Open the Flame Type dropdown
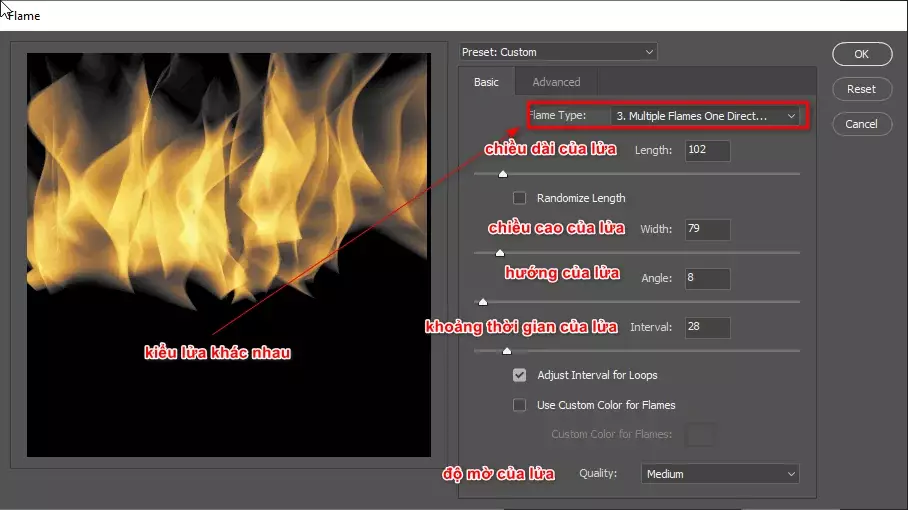This screenshot has height=510, width=908. 705,116
